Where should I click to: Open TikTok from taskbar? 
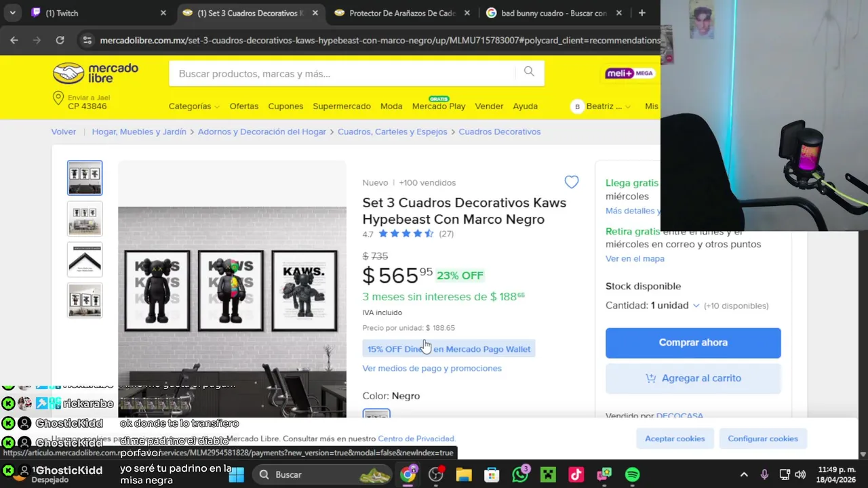576,474
